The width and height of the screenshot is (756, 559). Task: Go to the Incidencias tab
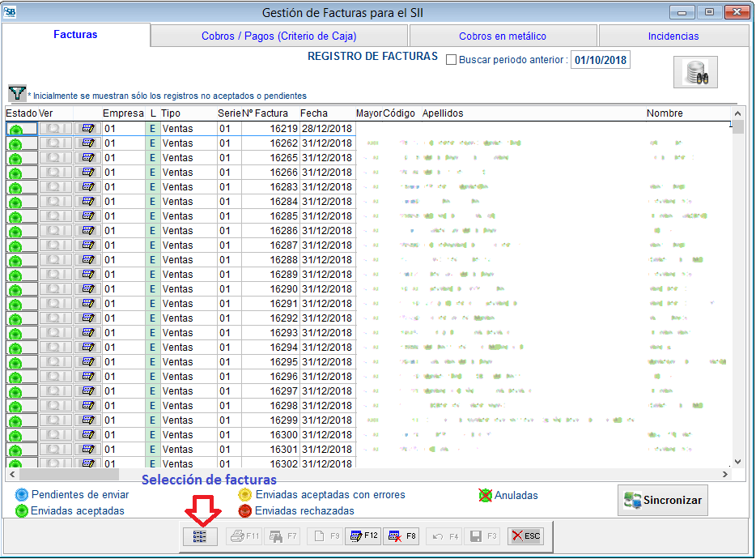tap(673, 36)
